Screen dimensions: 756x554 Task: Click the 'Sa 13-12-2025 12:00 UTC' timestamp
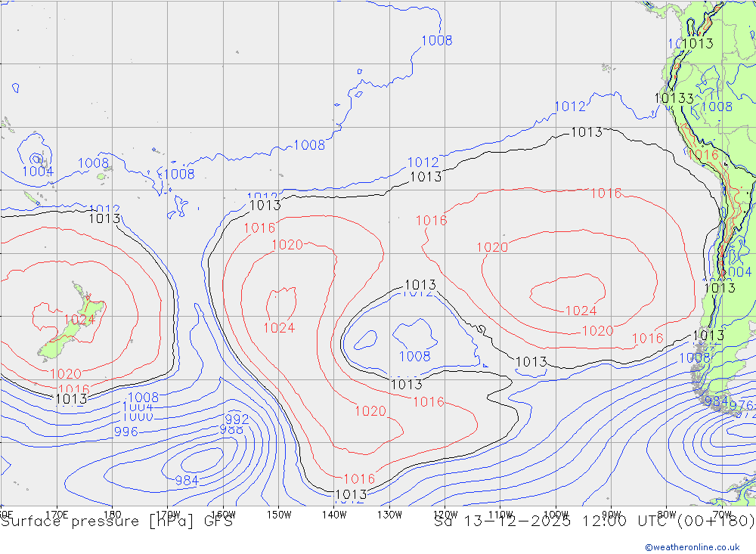pos(554,522)
